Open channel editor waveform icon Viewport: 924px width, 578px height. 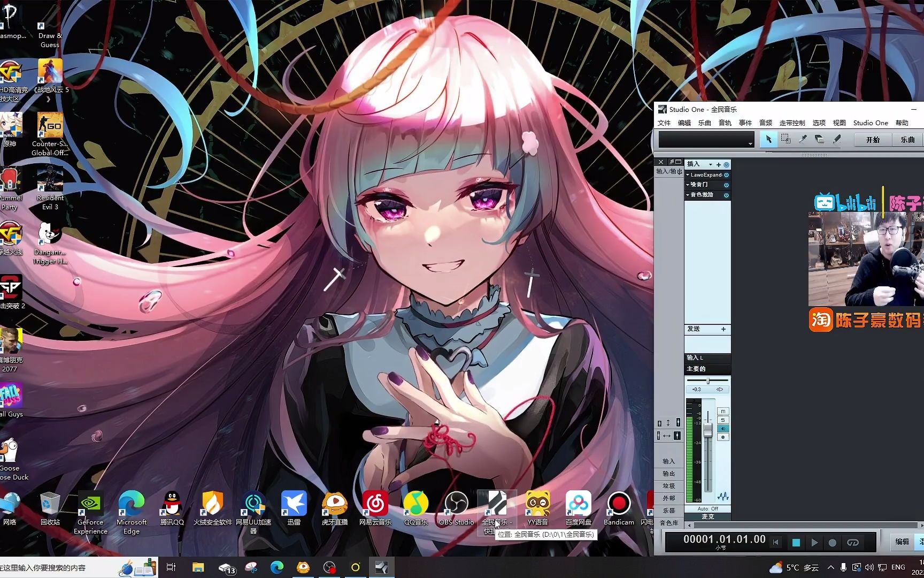point(723,496)
